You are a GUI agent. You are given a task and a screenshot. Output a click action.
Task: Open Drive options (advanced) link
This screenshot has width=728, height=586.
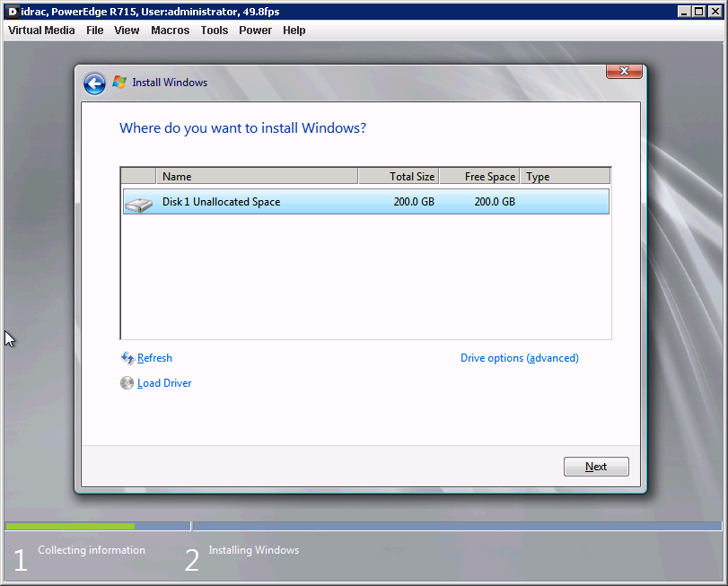[x=519, y=358]
